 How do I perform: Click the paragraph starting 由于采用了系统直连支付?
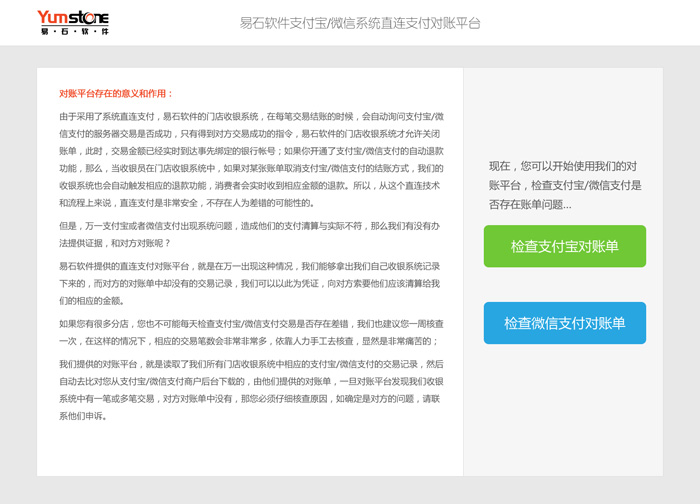252,160
